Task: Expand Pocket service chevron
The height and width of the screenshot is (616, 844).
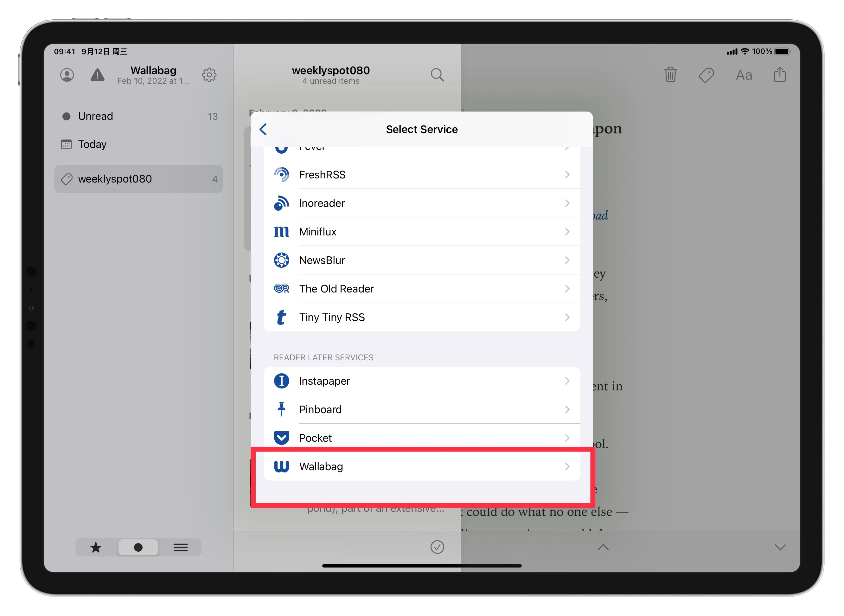Action: pos(567,438)
